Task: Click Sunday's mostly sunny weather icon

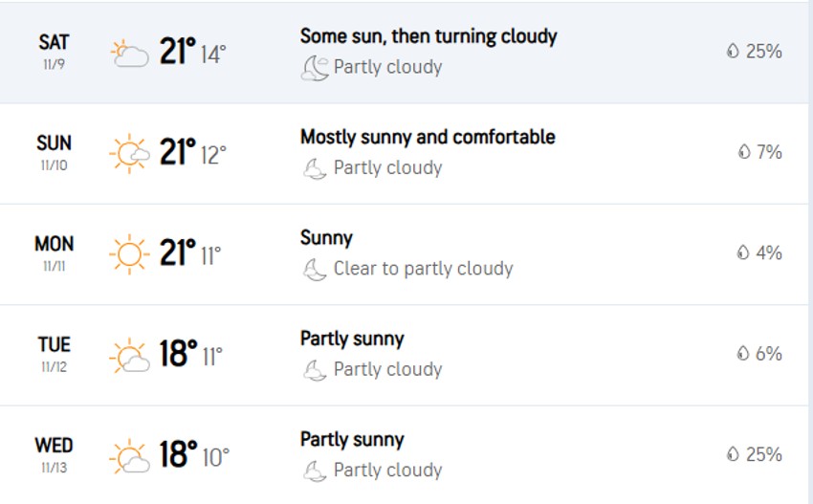Action: point(129,153)
